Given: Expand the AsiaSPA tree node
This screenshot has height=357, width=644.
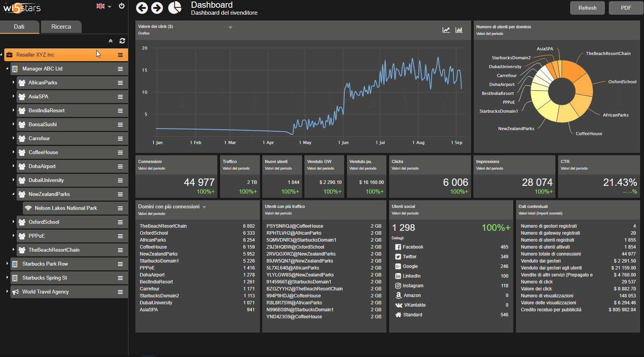Looking at the screenshot, I should click(x=13, y=96).
